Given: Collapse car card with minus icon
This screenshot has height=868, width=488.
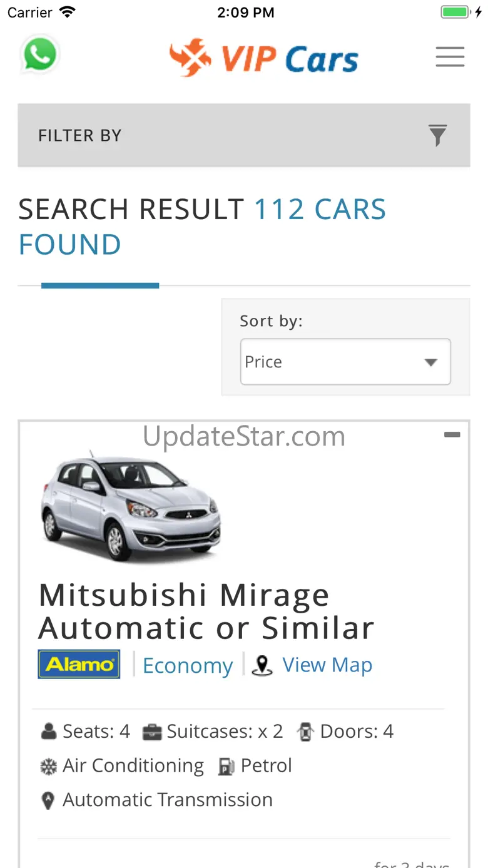Looking at the screenshot, I should tap(452, 435).
